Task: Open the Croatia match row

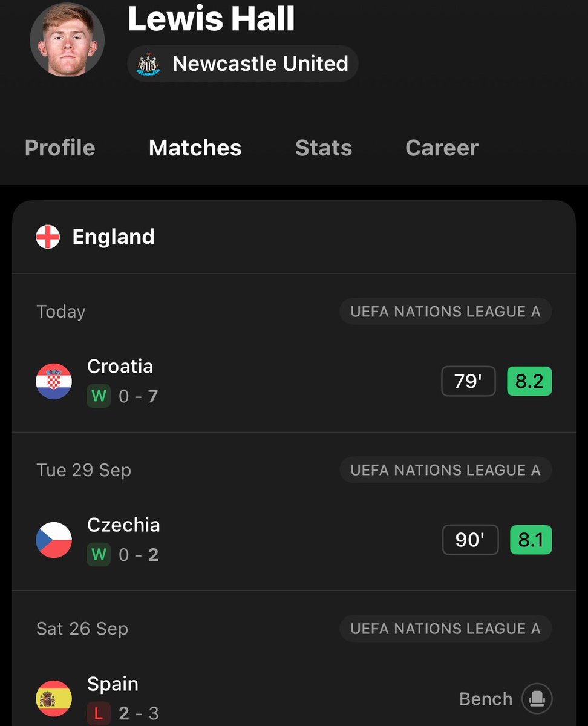Action: [x=294, y=381]
